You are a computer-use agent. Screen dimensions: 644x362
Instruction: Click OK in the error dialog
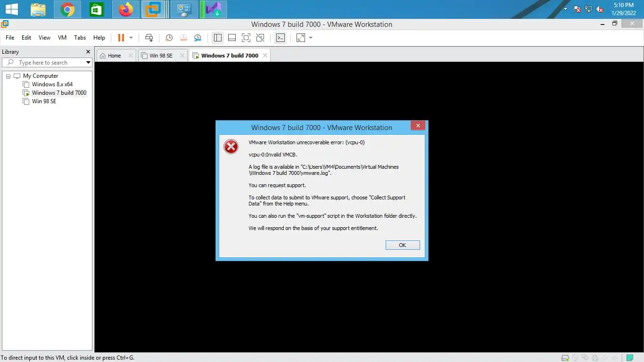click(403, 245)
